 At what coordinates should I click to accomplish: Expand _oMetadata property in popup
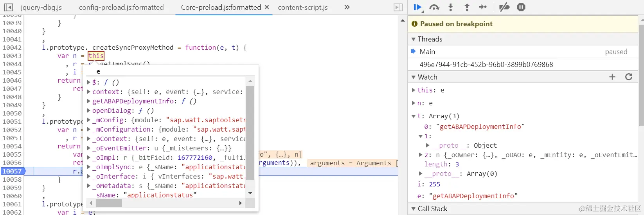click(89, 186)
